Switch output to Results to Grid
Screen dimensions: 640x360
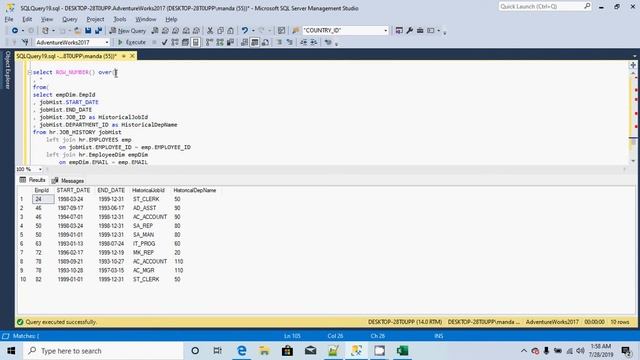click(255, 42)
